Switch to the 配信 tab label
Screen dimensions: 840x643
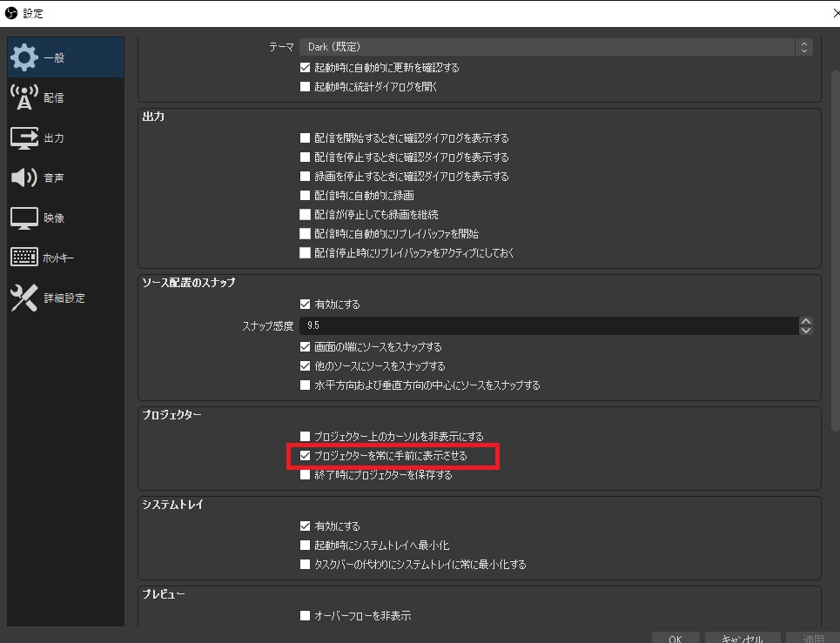point(54,98)
